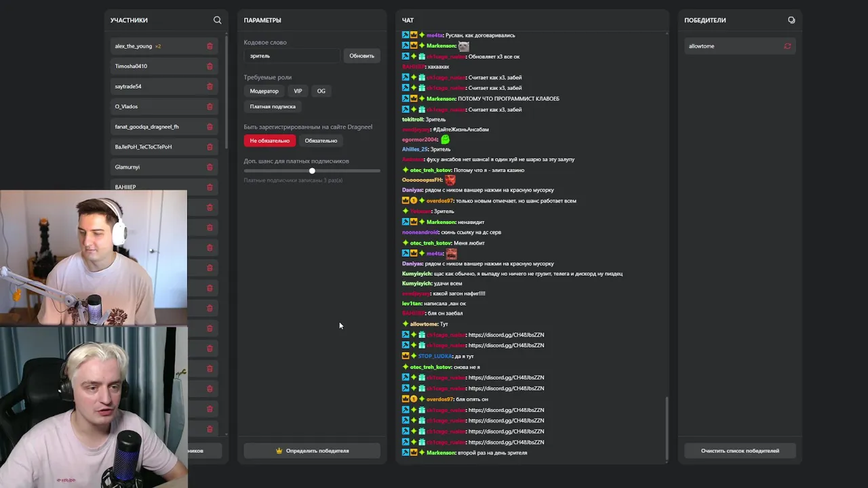
Task: Click "Определить победителя" button
Action: tap(312, 451)
